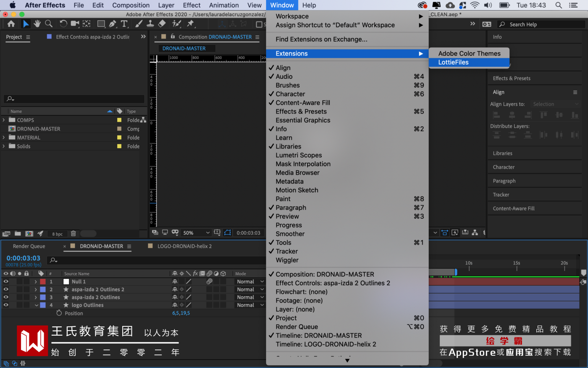Collapse the logo Outlines layer properties

[x=36, y=305]
